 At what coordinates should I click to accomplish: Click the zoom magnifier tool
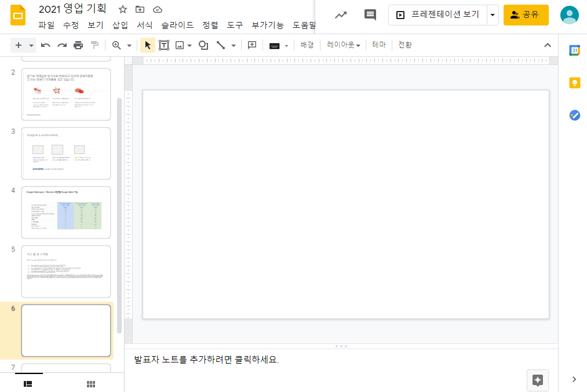coord(116,45)
